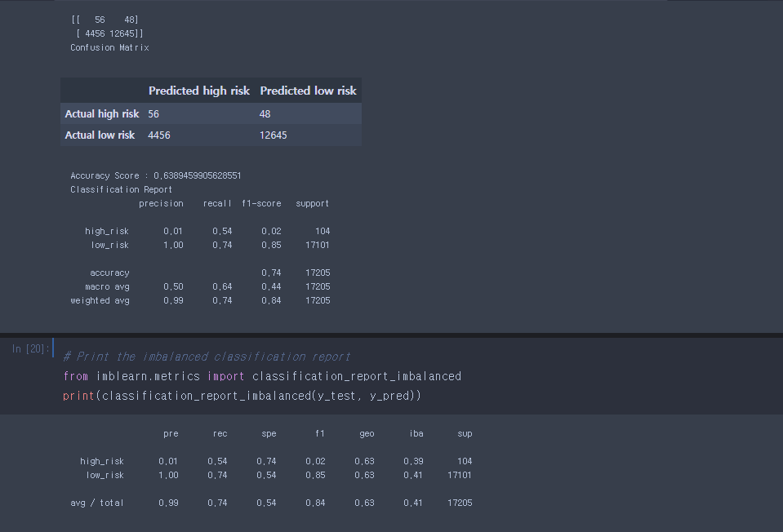This screenshot has height=532, width=783.
Task: Click the print classification_report_imbalanced code line
Action: (x=242, y=396)
